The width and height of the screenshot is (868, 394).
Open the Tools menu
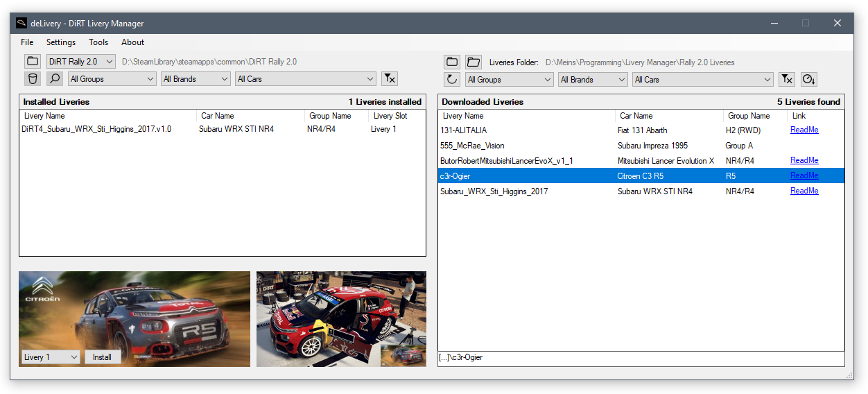[x=98, y=42]
